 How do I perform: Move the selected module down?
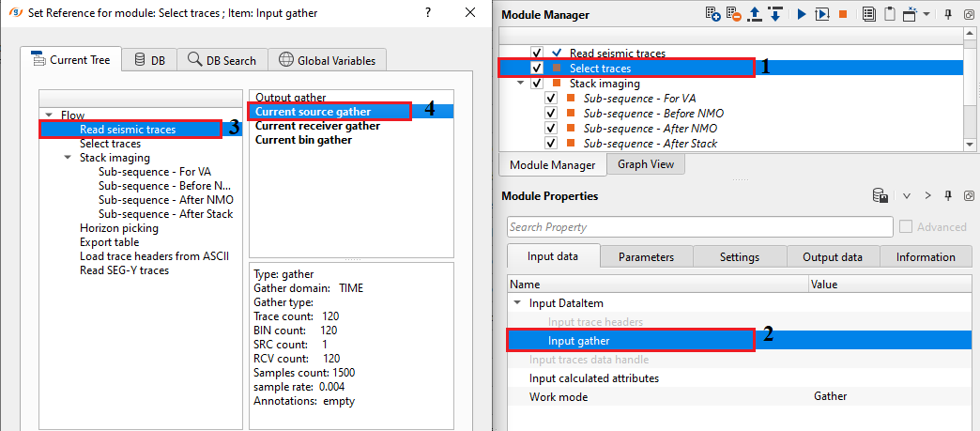pyautogui.click(x=775, y=15)
